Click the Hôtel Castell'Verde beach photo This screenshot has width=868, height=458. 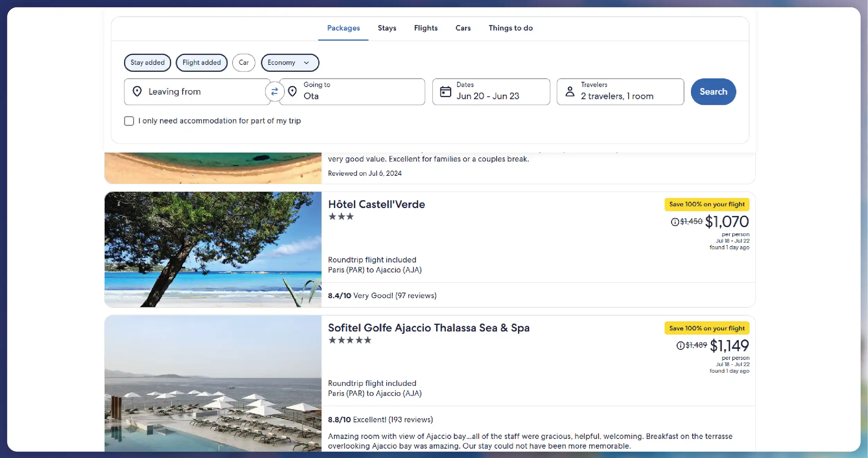tap(213, 249)
